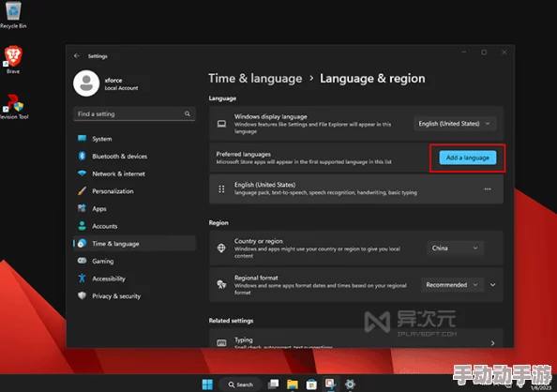Viewport: 557px width, 392px height.
Task: Open File Explorer from the taskbar
Action: (x=293, y=384)
